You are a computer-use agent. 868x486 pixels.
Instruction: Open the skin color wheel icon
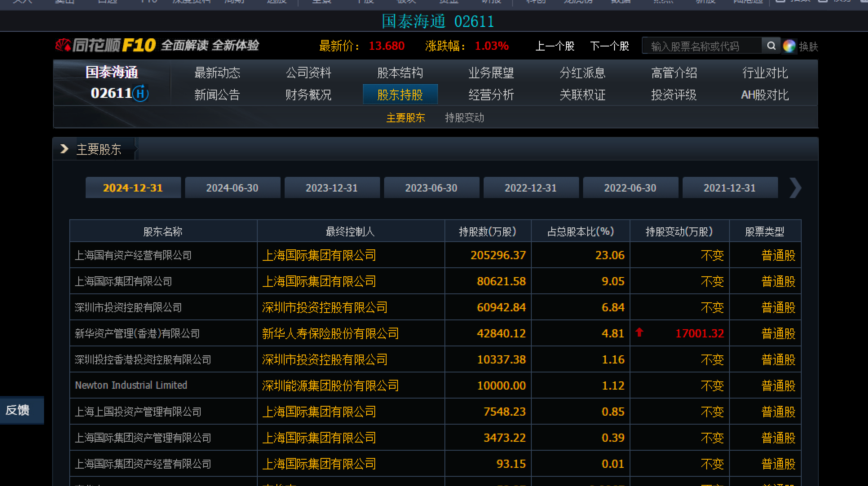(x=789, y=46)
